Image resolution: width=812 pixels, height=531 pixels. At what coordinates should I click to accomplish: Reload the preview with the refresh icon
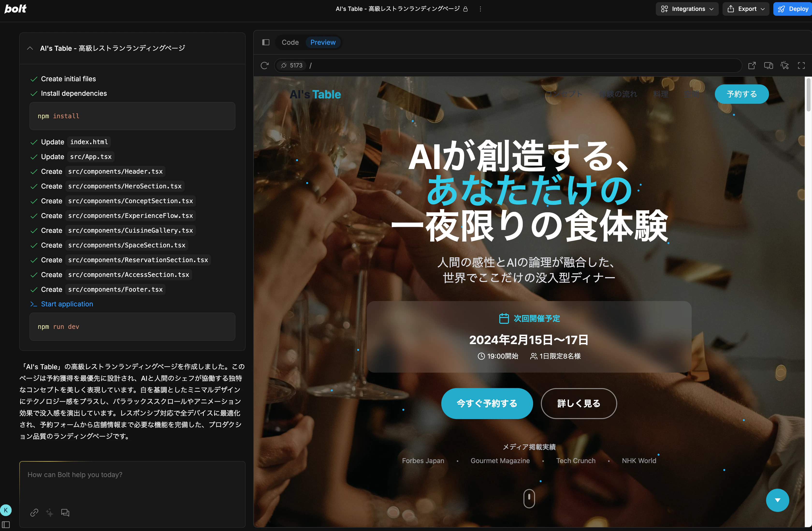pyautogui.click(x=265, y=66)
